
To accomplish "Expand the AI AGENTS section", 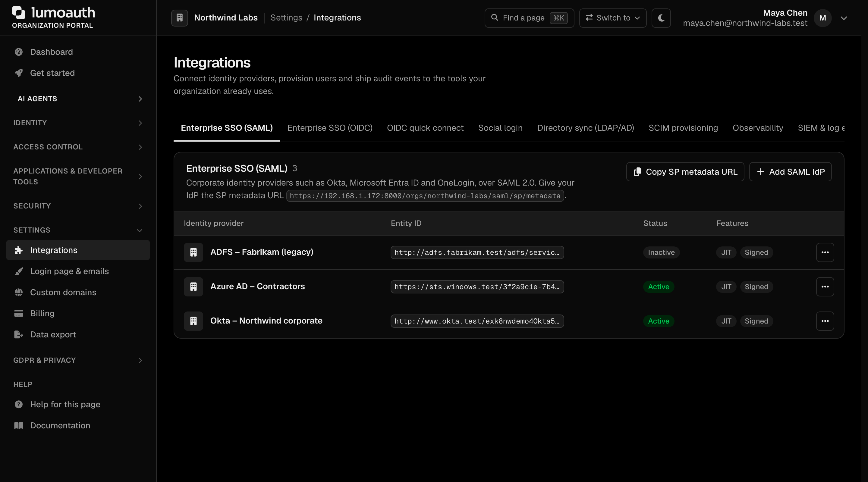I will click(78, 99).
